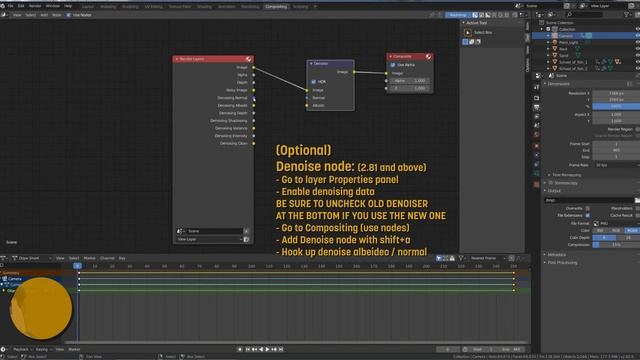Adjust Z value in Composite node
This screenshot has width=640, height=360.
tap(409, 88)
